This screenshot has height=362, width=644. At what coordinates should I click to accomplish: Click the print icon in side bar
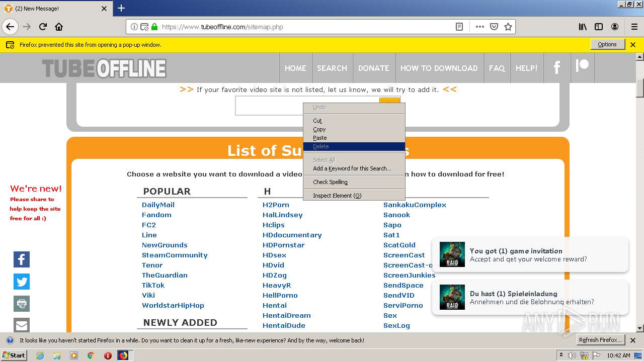click(x=22, y=304)
